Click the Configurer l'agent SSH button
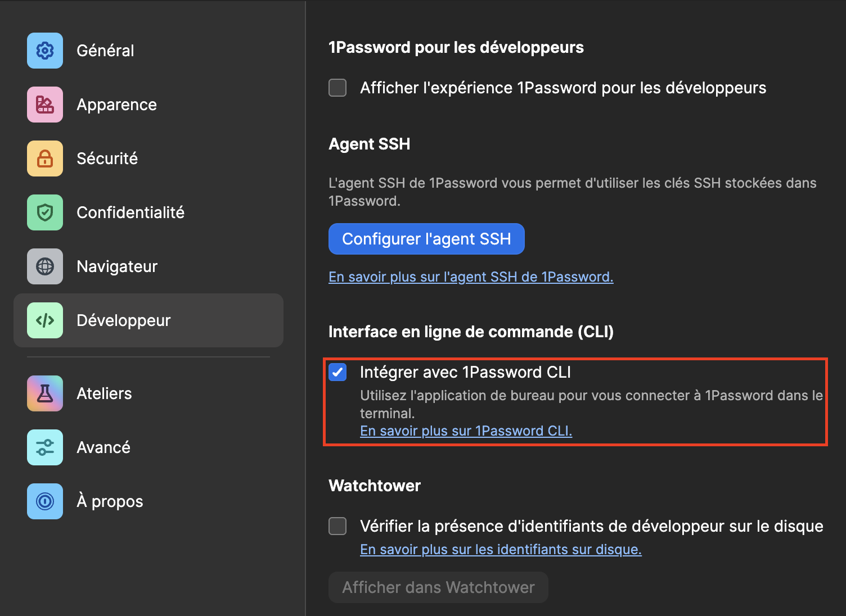The width and height of the screenshot is (846, 616). pos(426,238)
